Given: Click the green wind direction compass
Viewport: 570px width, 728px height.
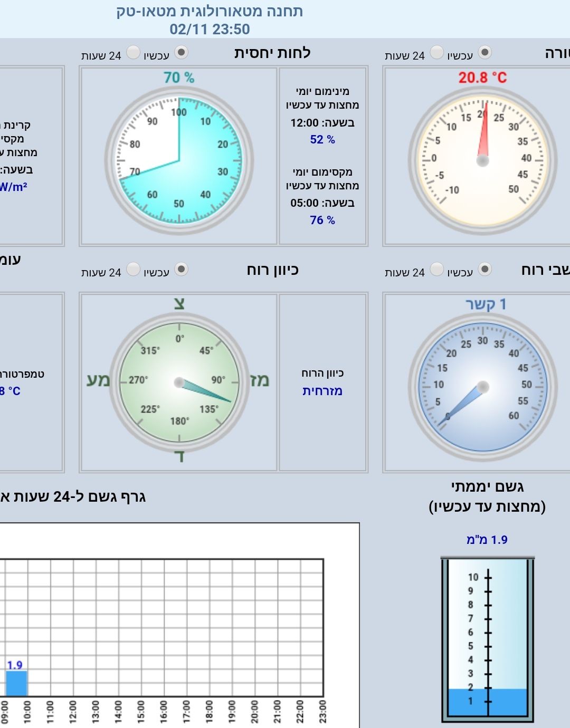Looking at the screenshot, I should point(179,382).
